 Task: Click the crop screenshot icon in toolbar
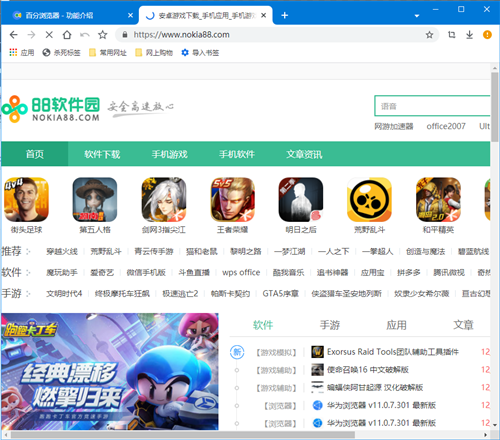(452, 35)
